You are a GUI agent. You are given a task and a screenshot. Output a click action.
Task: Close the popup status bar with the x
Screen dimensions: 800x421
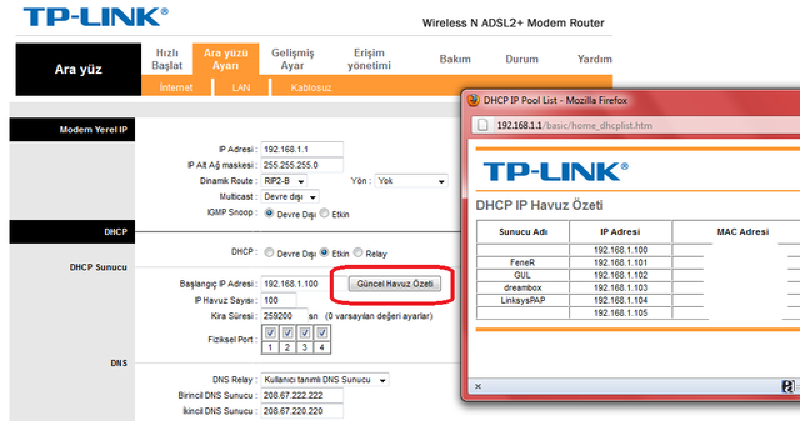pos(478,386)
